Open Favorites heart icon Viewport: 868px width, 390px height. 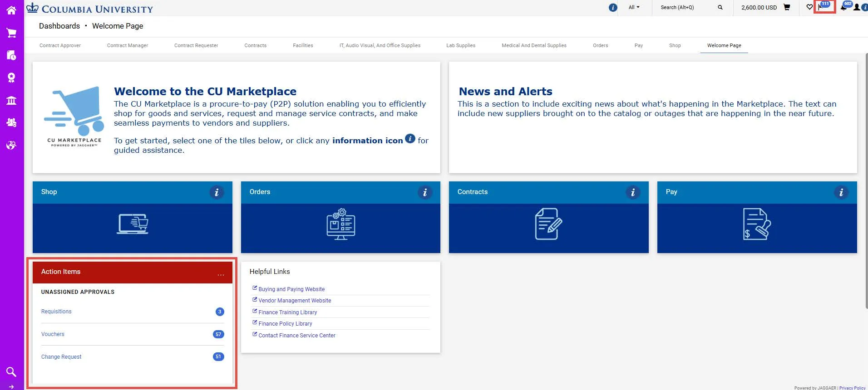click(x=809, y=7)
